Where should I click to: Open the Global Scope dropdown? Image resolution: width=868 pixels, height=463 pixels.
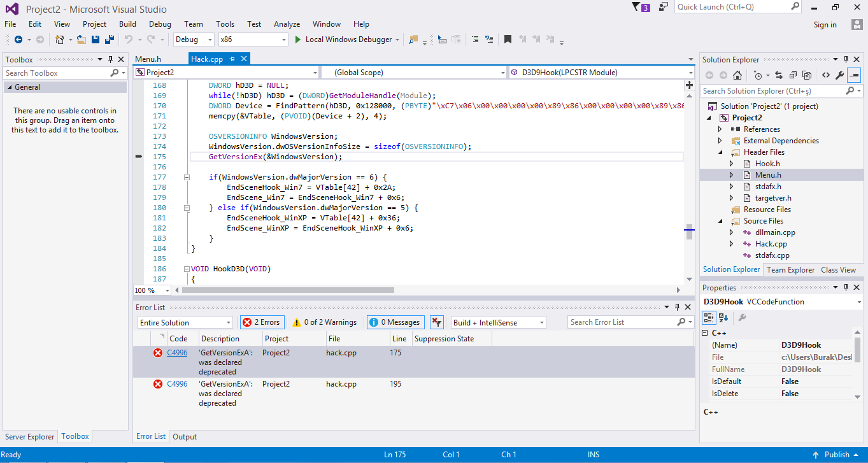pyautogui.click(x=414, y=73)
